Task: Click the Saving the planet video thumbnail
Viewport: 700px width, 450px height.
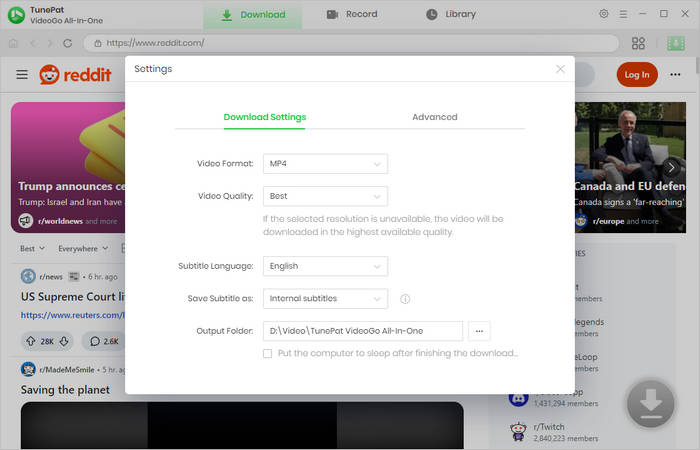Action: pyautogui.click(x=242, y=425)
